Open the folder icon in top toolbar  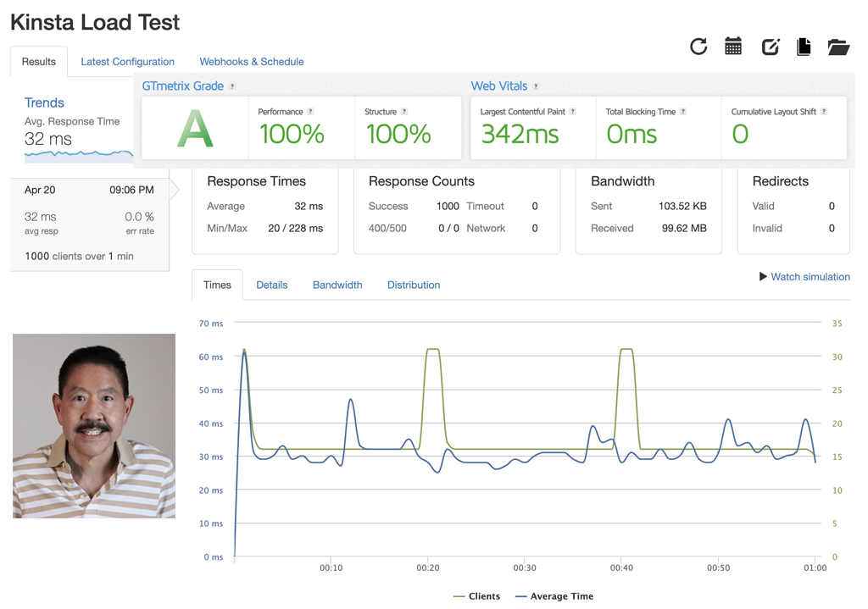coord(838,47)
